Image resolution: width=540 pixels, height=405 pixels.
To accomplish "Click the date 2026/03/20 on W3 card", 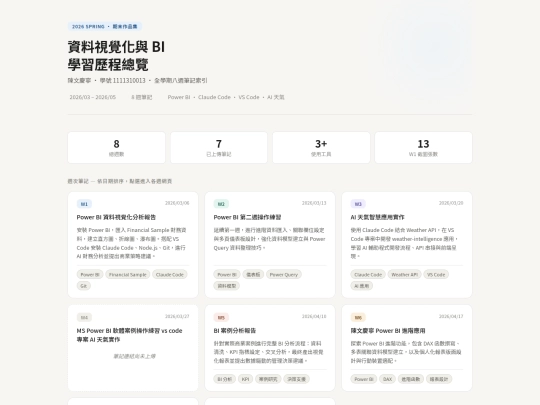I will pos(451,203).
